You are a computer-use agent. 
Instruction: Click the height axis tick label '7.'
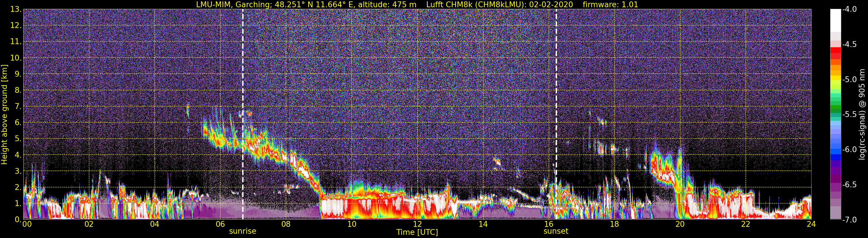pos(18,107)
